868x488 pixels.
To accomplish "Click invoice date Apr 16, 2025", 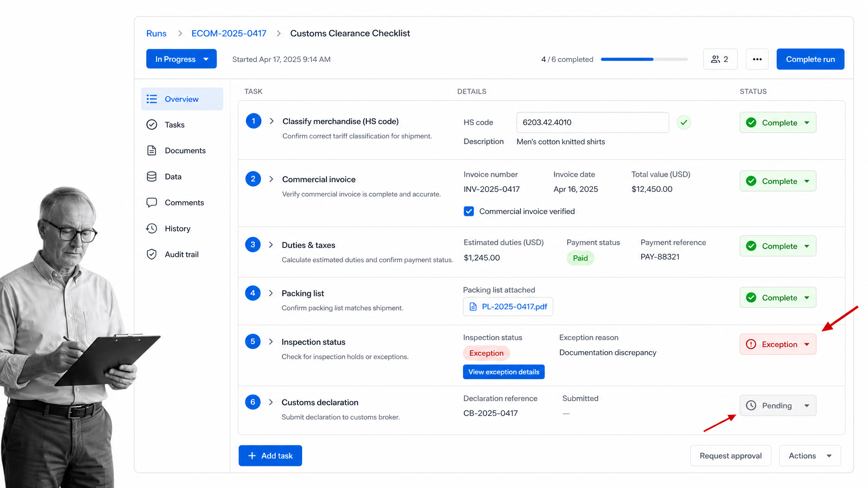I will (x=576, y=189).
